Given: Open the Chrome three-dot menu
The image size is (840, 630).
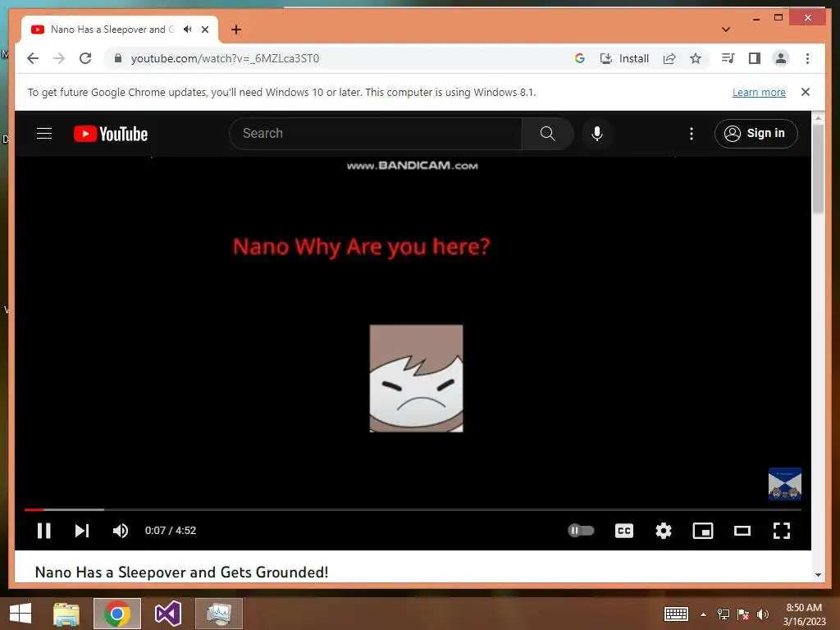Looking at the screenshot, I should [x=807, y=58].
